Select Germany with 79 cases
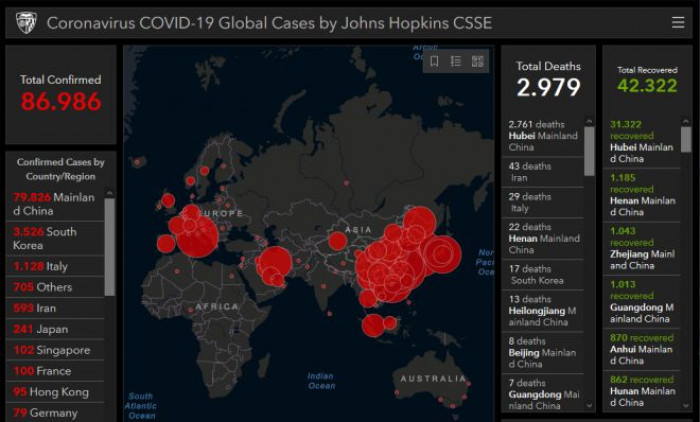Image resolution: width=700 pixels, height=422 pixels. coord(55,413)
